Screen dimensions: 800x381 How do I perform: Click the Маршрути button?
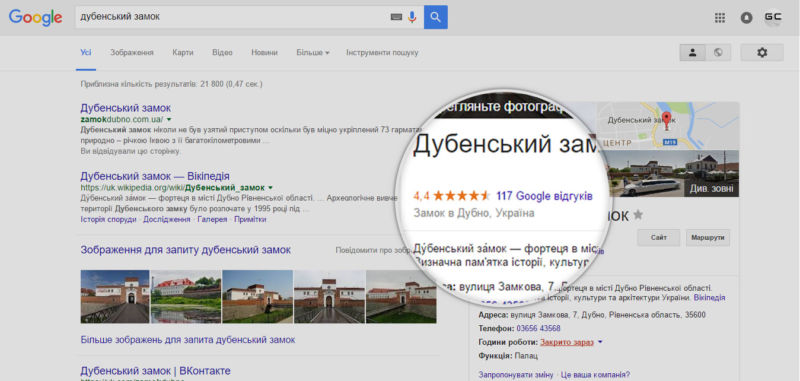(708, 237)
